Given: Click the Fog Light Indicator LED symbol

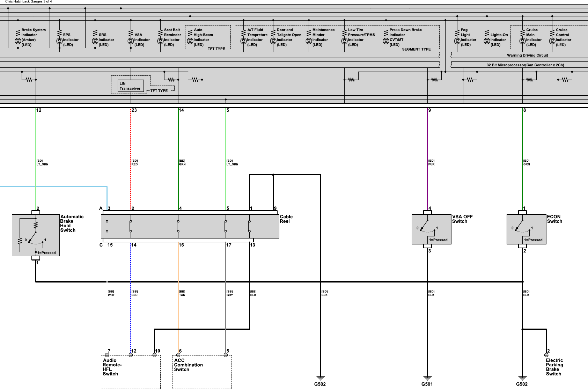Looking at the screenshot, I should coord(457,41).
